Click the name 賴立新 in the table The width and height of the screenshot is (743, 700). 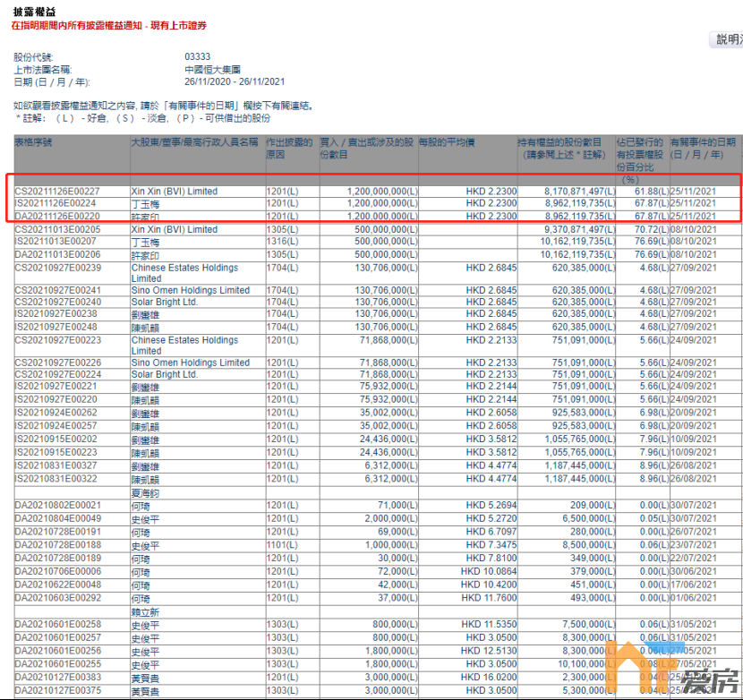(145, 612)
